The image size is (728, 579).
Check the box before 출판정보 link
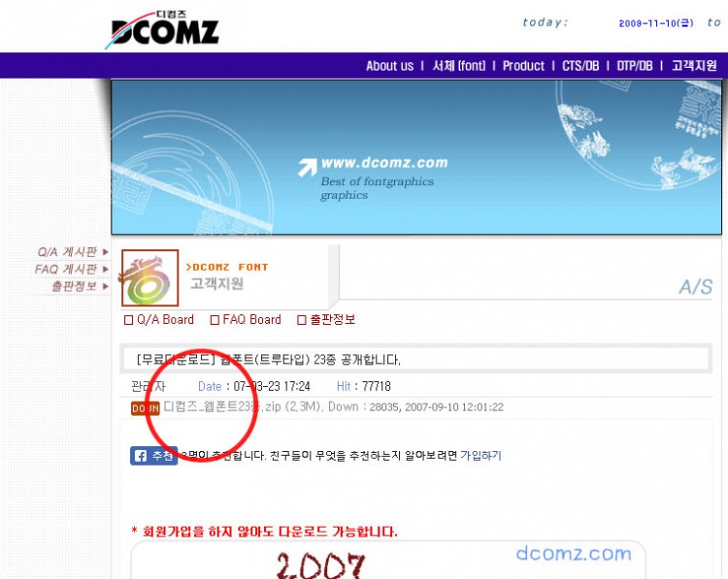coord(301,320)
